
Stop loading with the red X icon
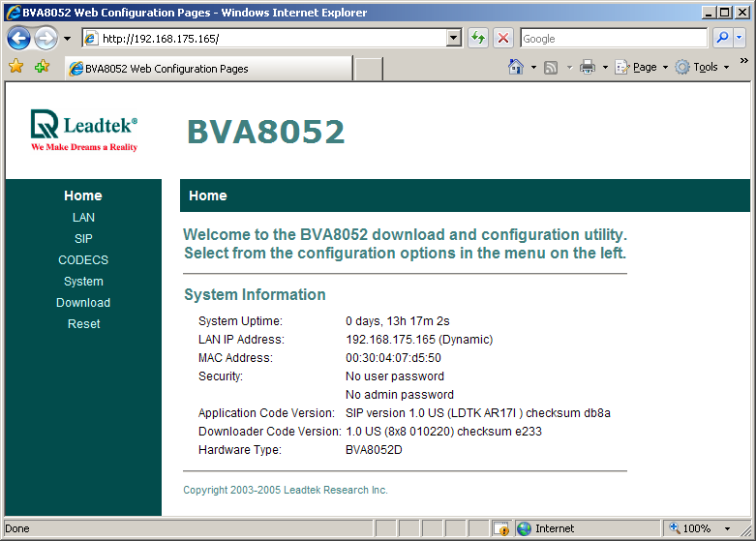click(x=503, y=38)
